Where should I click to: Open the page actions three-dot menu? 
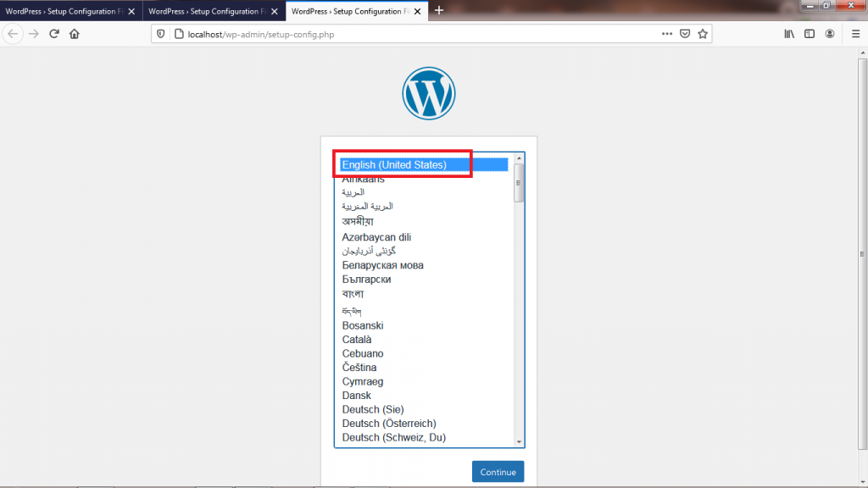pyautogui.click(x=667, y=34)
